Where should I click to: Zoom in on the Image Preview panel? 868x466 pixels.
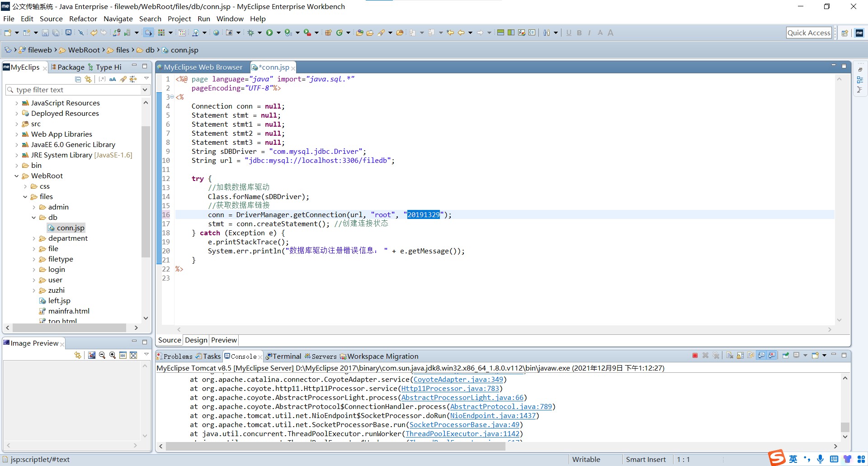112,355
